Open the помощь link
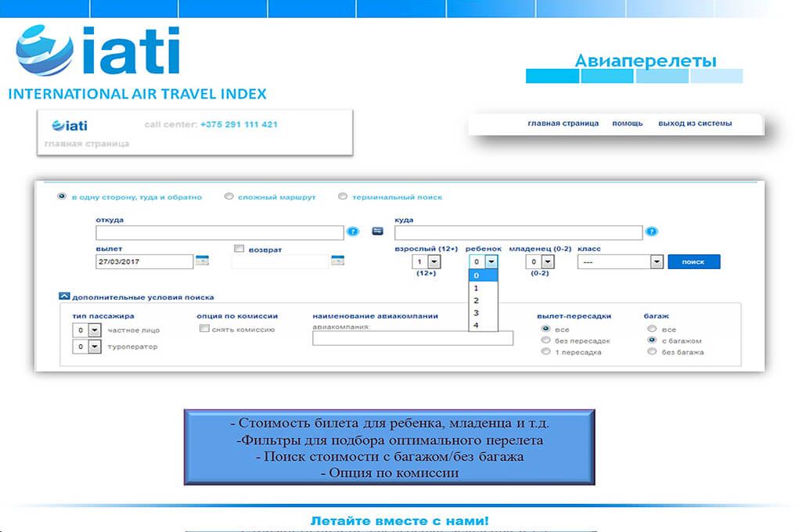The width and height of the screenshot is (799, 532). [x=628, y=124]
